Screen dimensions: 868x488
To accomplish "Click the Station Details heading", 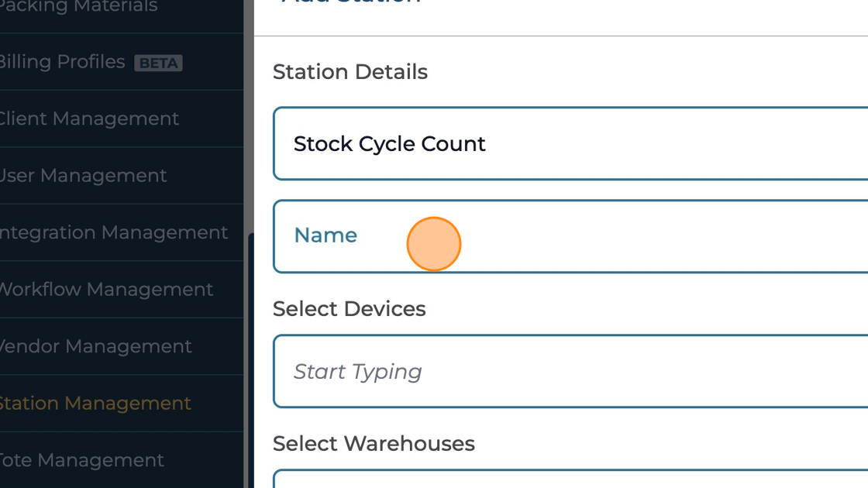I will pyautogui.click(x=350, y=72).
